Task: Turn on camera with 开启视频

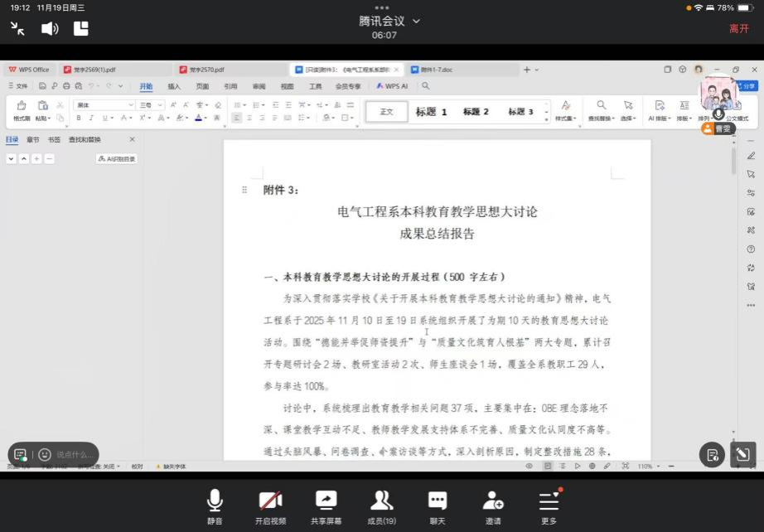Action: 270,505
